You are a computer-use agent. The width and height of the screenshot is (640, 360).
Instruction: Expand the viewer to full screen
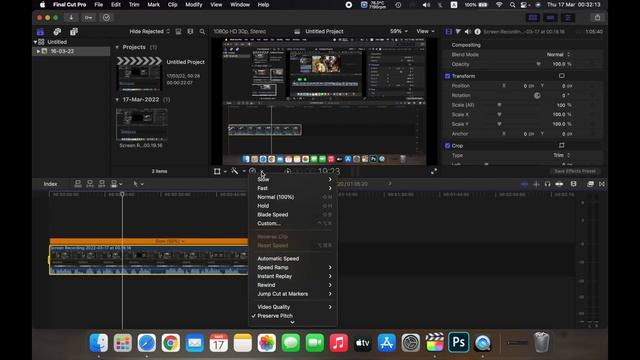[x=434, y=171]
